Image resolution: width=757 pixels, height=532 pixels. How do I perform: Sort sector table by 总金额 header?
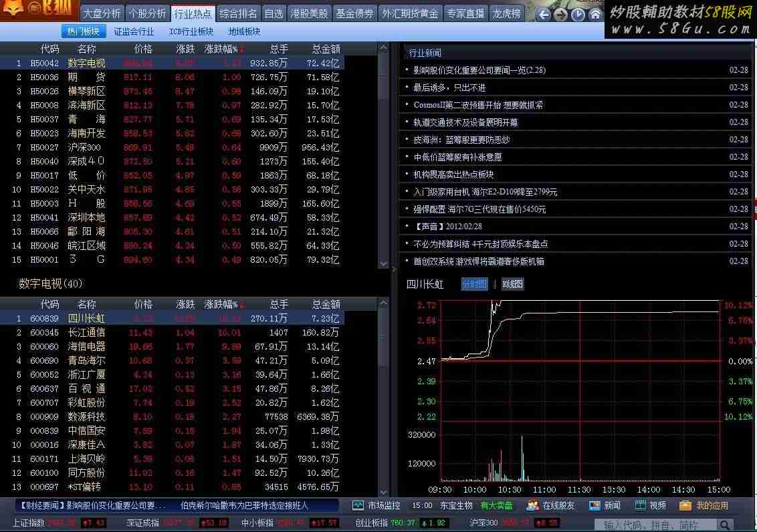click(326, 49)
